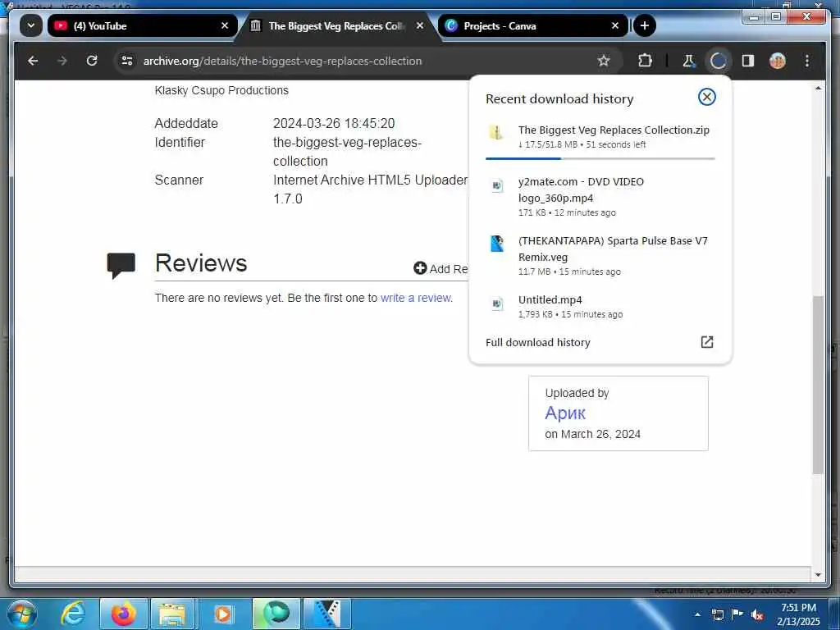
Task: Click the page vertical scrollbar thumb
Action: pos(818,384)
